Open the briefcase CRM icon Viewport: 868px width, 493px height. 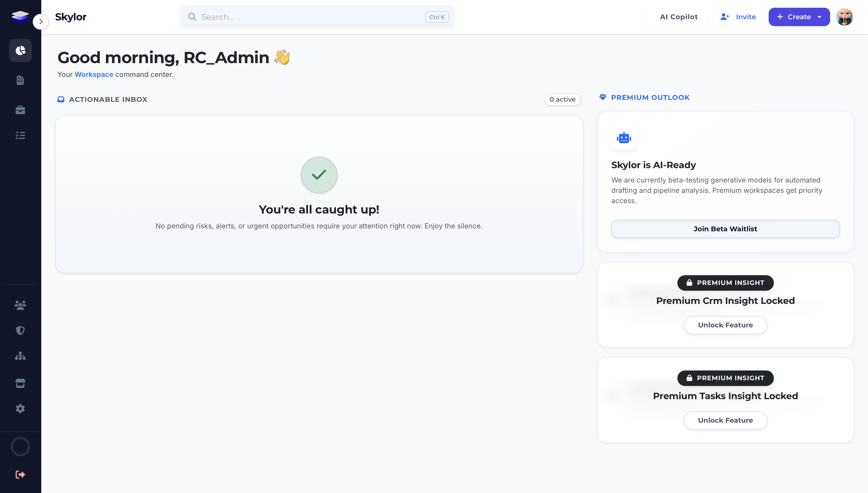(x=20, y=110)
